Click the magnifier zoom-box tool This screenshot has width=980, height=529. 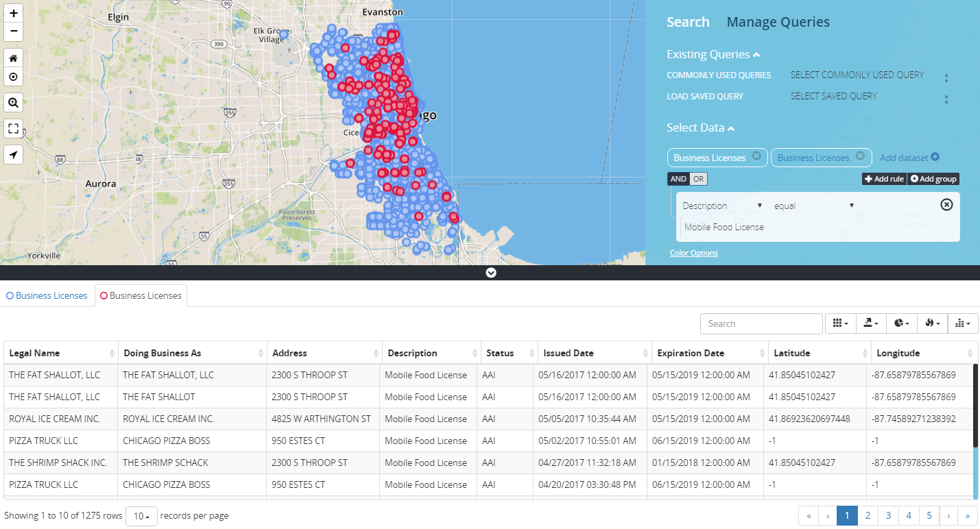point(13,103)
